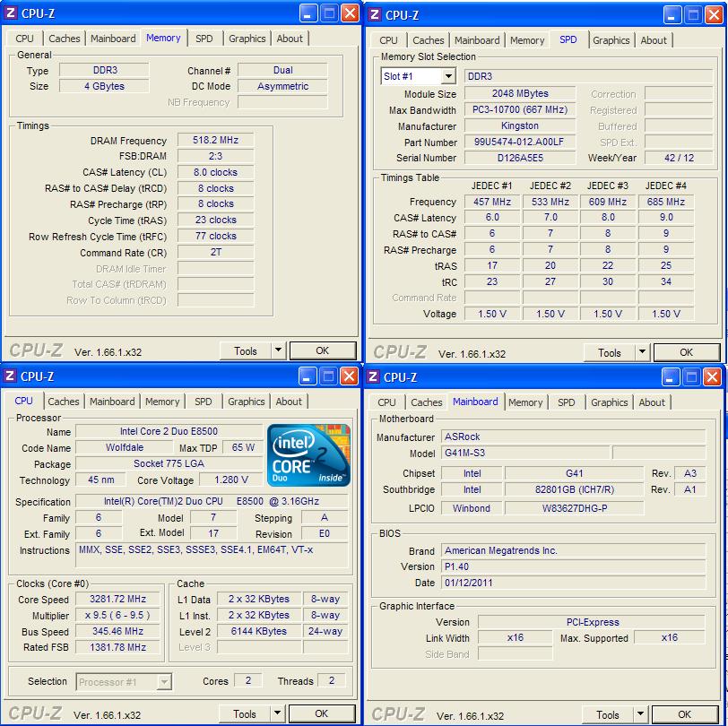
Task: Minimize the Memory CPU-Z window
Action: 308,13
